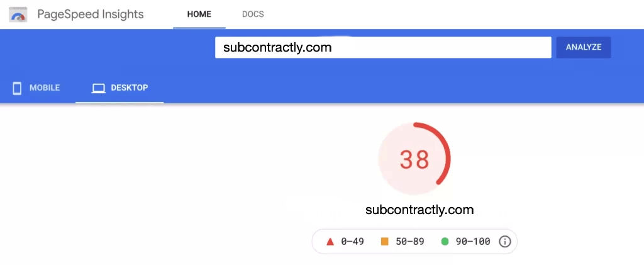
Task: Focus the URL field containing subcontractly.com
Action: [x=382, y=47]
